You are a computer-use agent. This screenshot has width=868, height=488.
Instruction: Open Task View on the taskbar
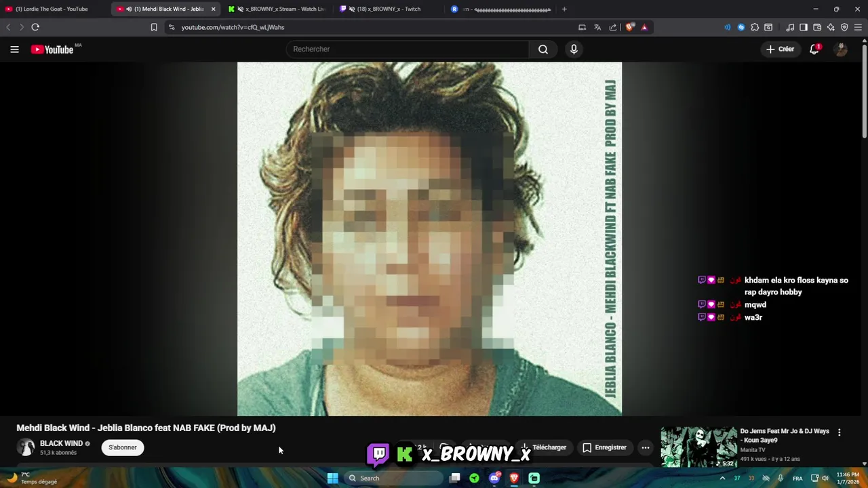pos(455,478)
